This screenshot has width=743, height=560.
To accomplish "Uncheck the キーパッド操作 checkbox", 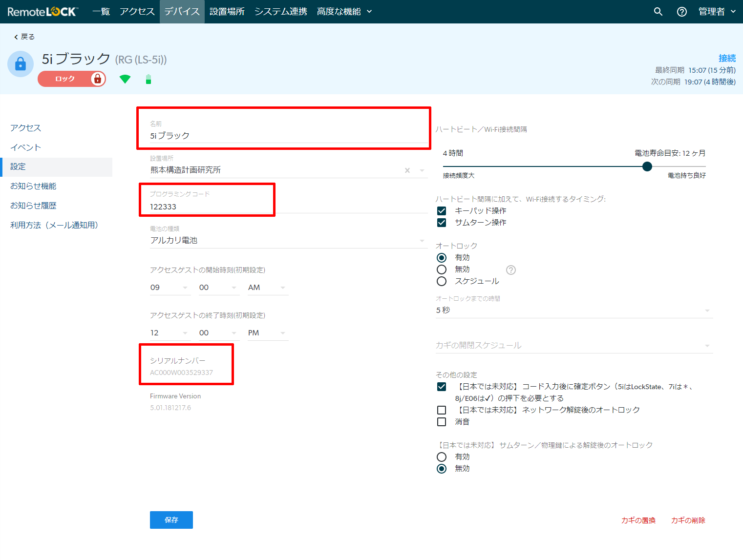I will coord(442,211).
